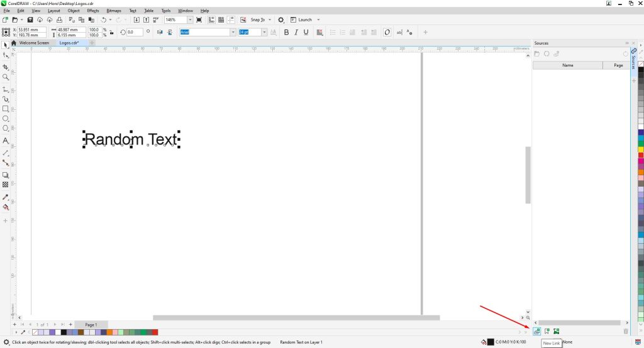Click the Mirror horizontally icon
644x348 pixels.
pyautogui.click(x=160, y=32)
